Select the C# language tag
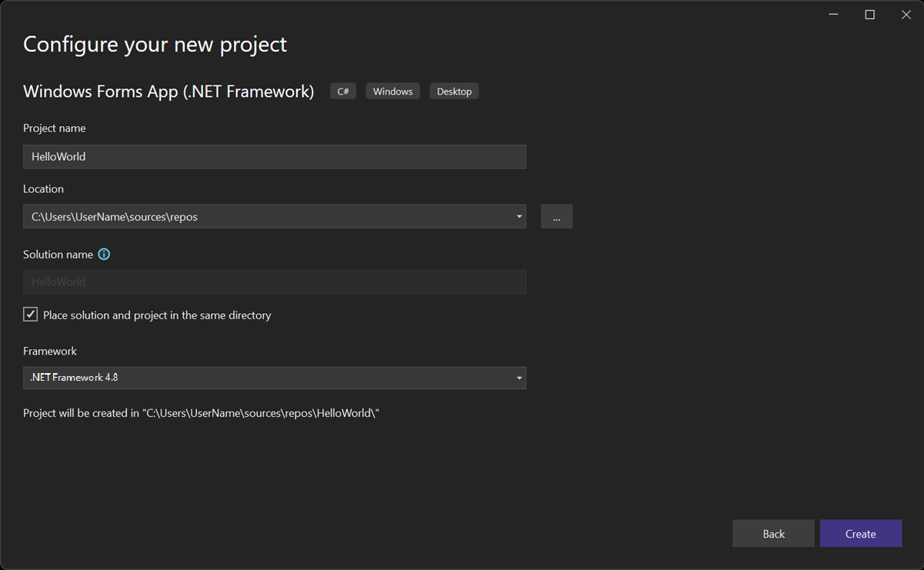The image size is (924, 570). [x=342, y=91]
